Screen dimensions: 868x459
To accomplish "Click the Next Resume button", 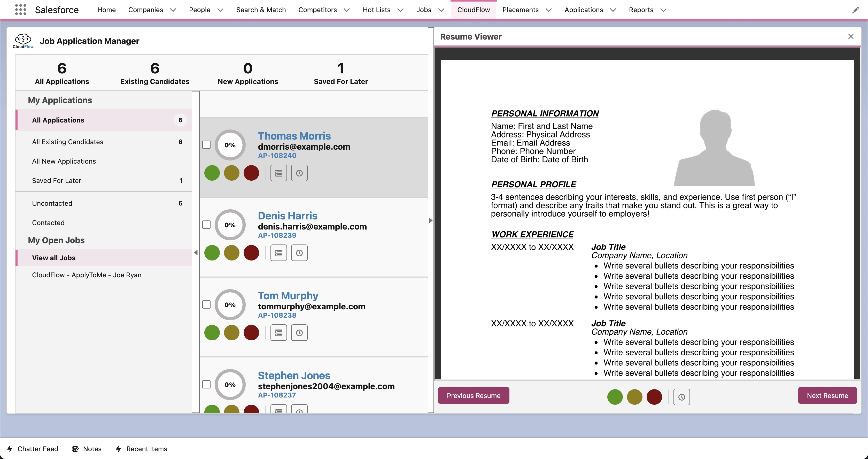I will [827, 396].
